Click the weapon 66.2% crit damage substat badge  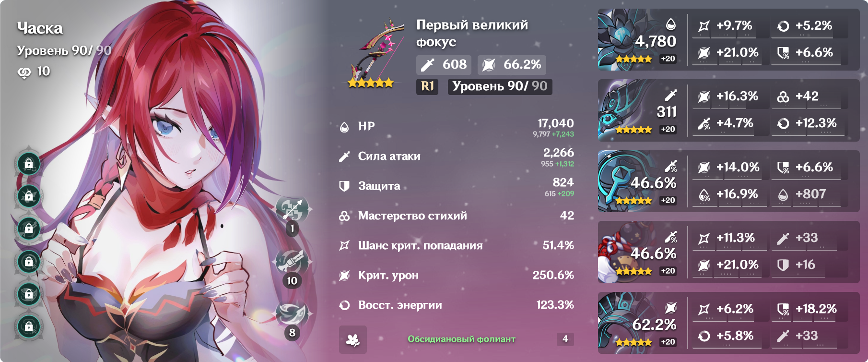coord(512,64)
